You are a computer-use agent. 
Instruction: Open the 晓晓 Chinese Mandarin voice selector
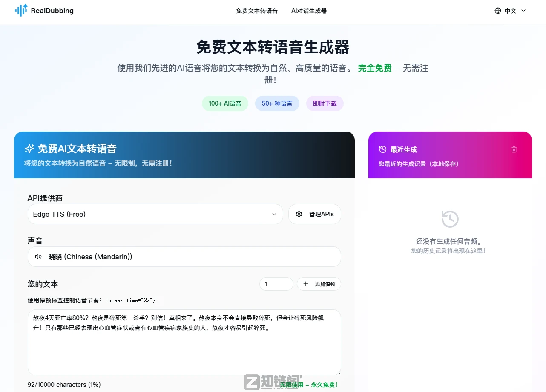pyautogui.click(x=184, y=257)
